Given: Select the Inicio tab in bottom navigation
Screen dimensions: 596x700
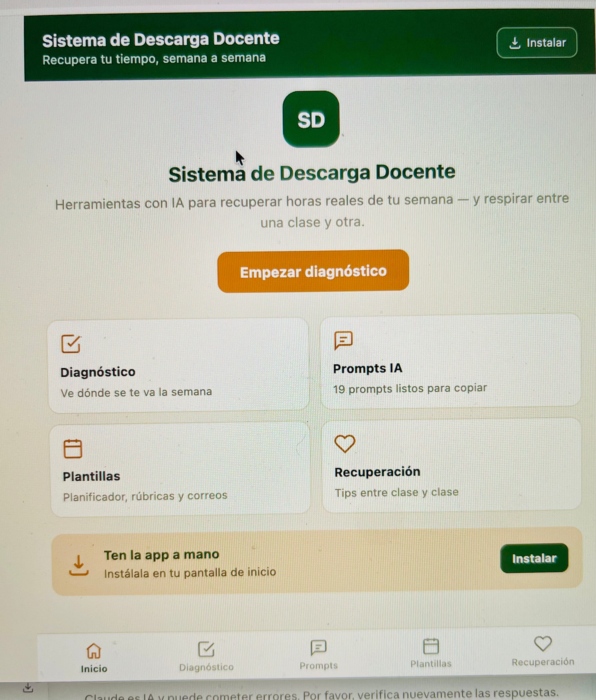Looking at the screenshot, I should [x=94, y=658].
